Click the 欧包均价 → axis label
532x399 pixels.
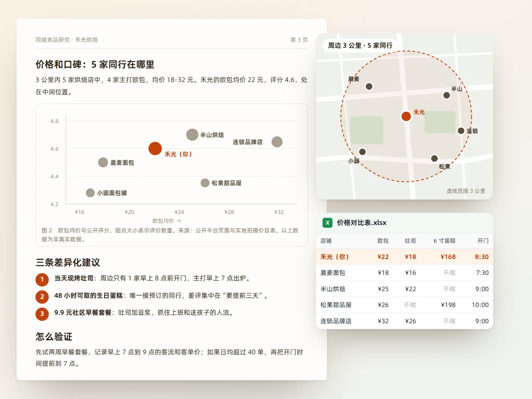167,221
